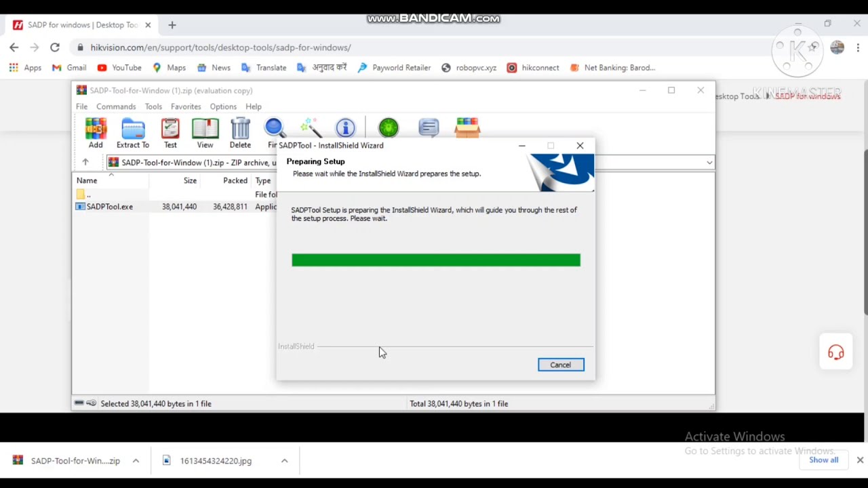Click the green VirusScan icon in WinRAR
868x488 pixels.
pyautogui.click(x=389, y=127)
